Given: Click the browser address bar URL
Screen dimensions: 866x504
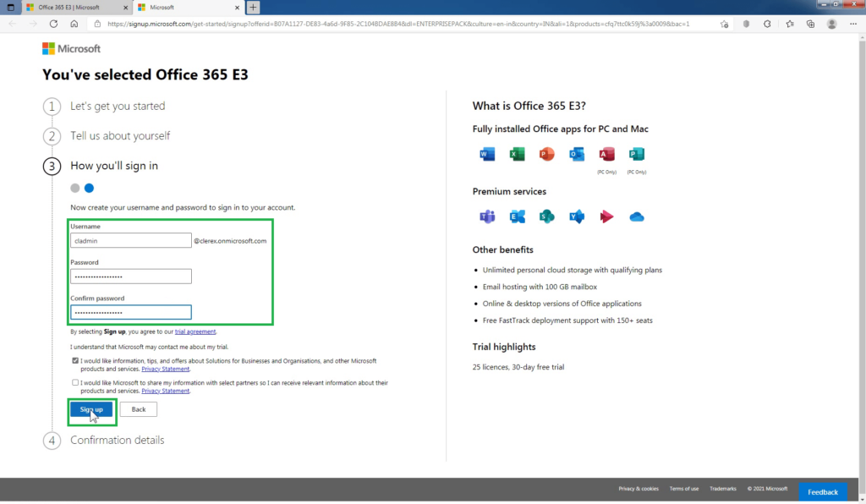Looking at the screenshot, I should (398, 24).
